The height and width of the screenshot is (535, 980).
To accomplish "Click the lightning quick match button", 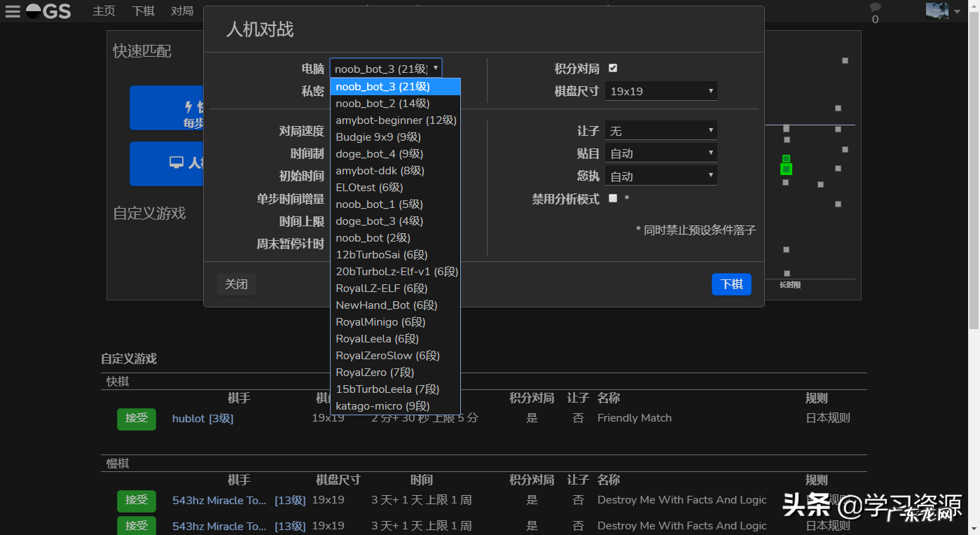I will coord(167,108).
